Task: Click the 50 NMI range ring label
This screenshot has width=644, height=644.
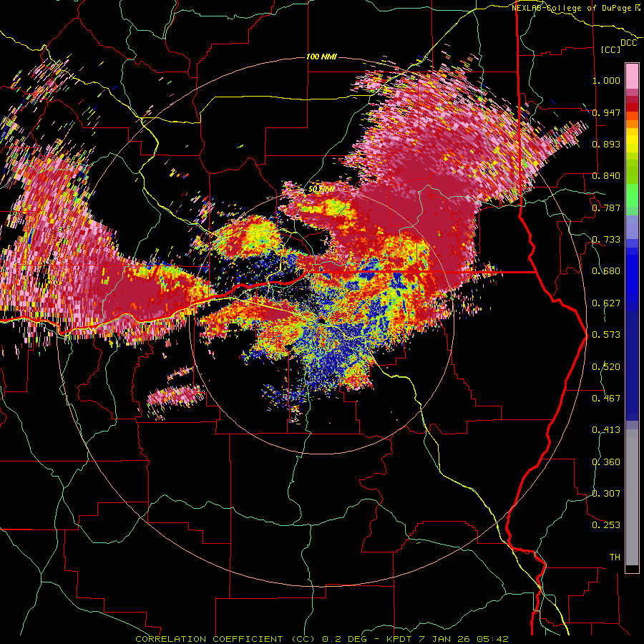Action: [x=321, y=190]
